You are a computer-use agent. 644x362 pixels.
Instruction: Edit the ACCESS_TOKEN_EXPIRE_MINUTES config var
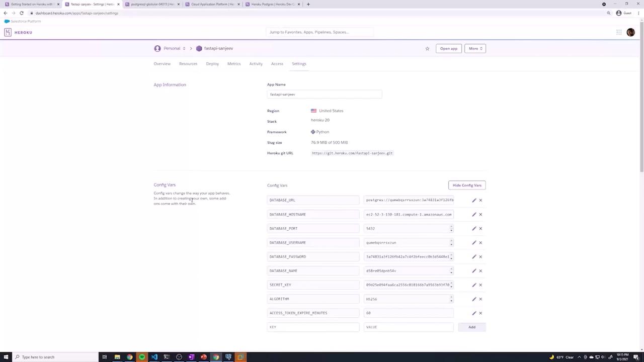474,313
